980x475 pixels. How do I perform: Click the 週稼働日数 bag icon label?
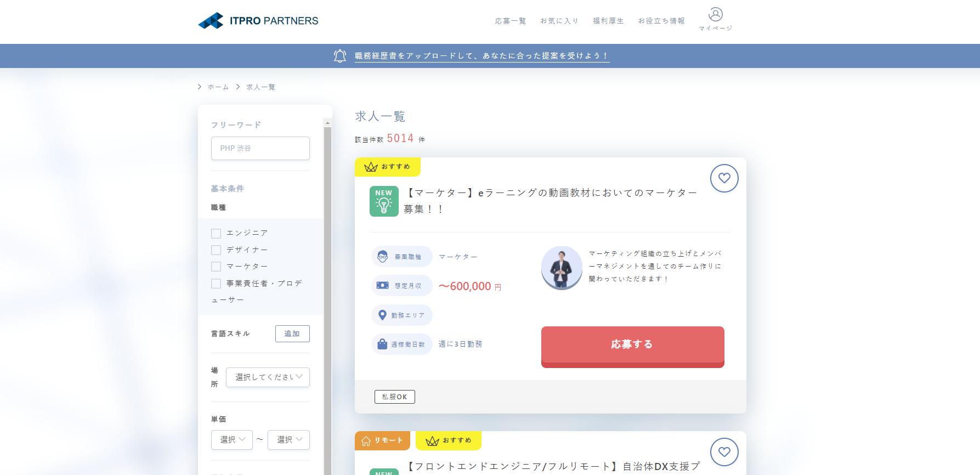(x=402, y=344)
